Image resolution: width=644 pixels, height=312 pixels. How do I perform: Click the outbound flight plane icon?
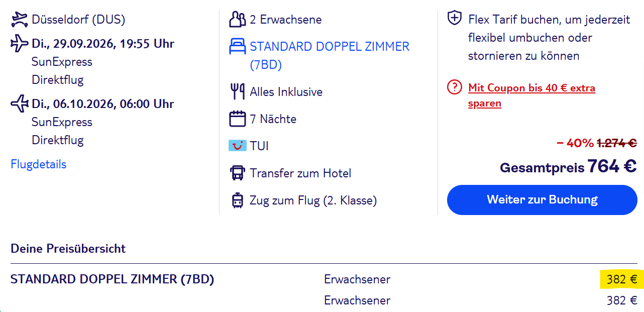coord(19,44)
